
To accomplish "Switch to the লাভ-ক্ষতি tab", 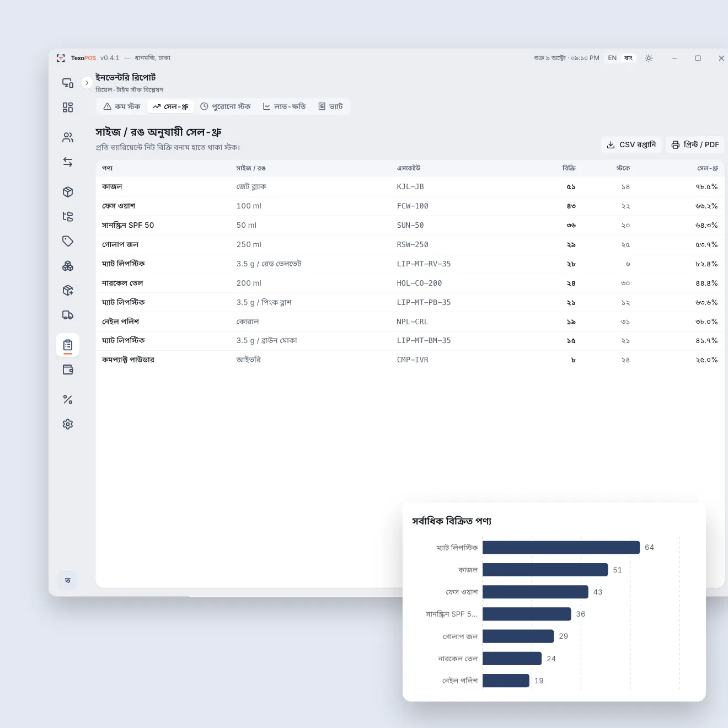I will pos(284,106).
